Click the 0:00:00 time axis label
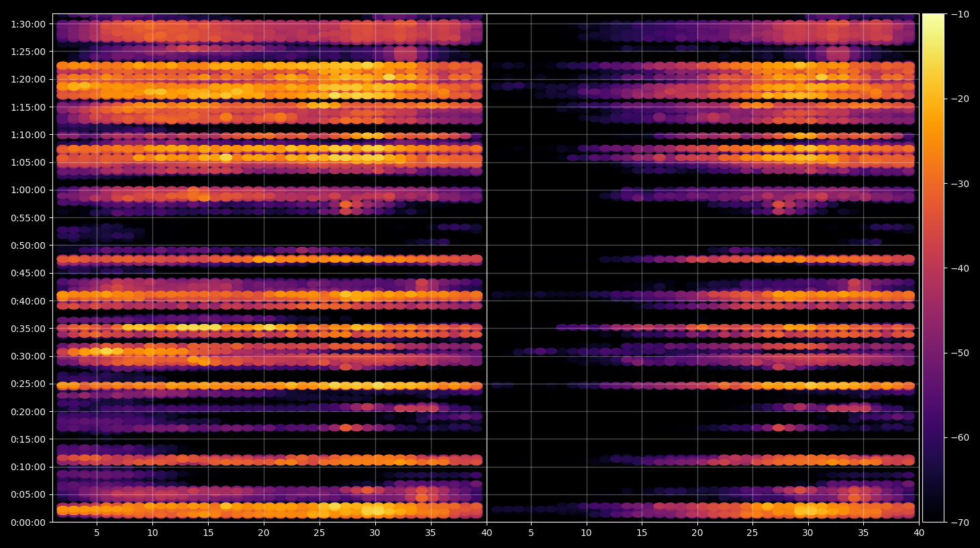The image size is (980, 548). tap(28, 523)
